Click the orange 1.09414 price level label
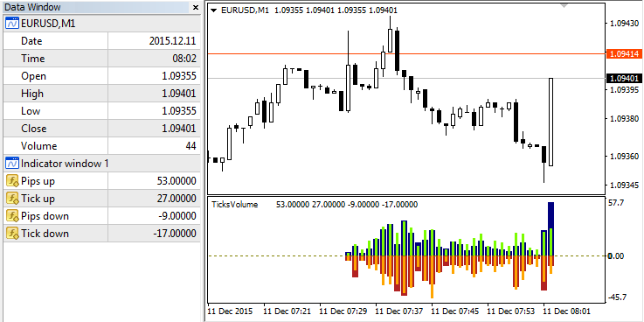The width and height of the screenshot is (644, 322). coord(624,54)
